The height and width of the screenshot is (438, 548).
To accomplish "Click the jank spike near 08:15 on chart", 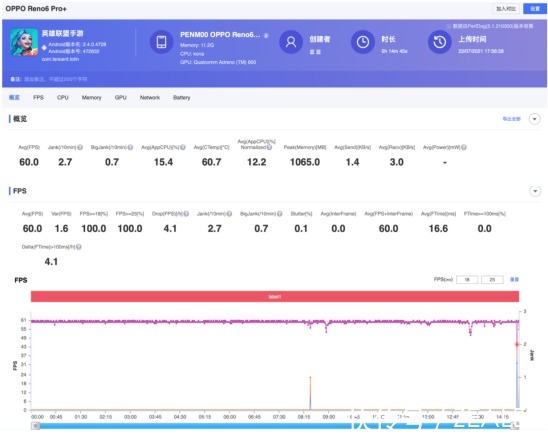I will tap(310, 392).
